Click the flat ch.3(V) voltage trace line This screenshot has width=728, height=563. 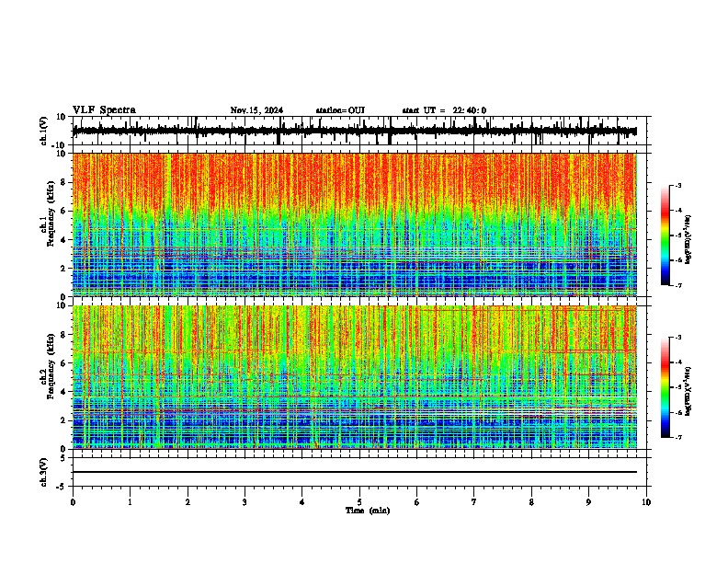(355, 472)
